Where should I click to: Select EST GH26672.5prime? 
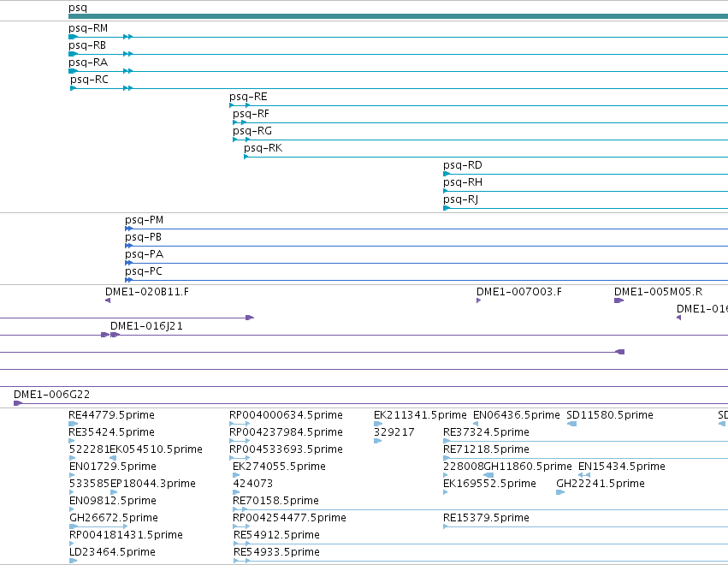[x=114, y=518]
